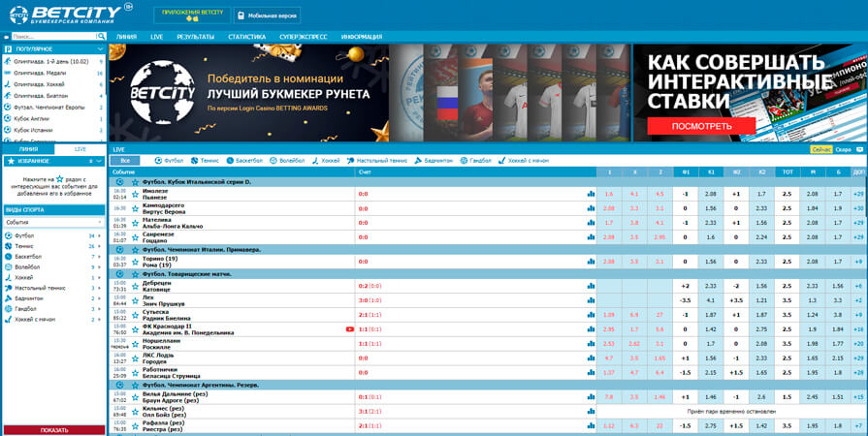This screenshot has width=868, height=436.
Task: Open statistics chart icon for Лех match
Action: coord(592,300)
